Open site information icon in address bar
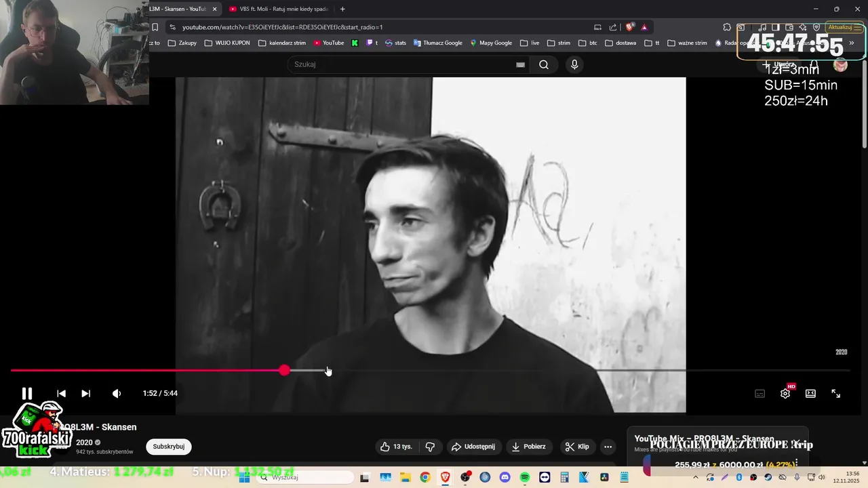Screen dimensions: 868x488 tap(172, 27)
